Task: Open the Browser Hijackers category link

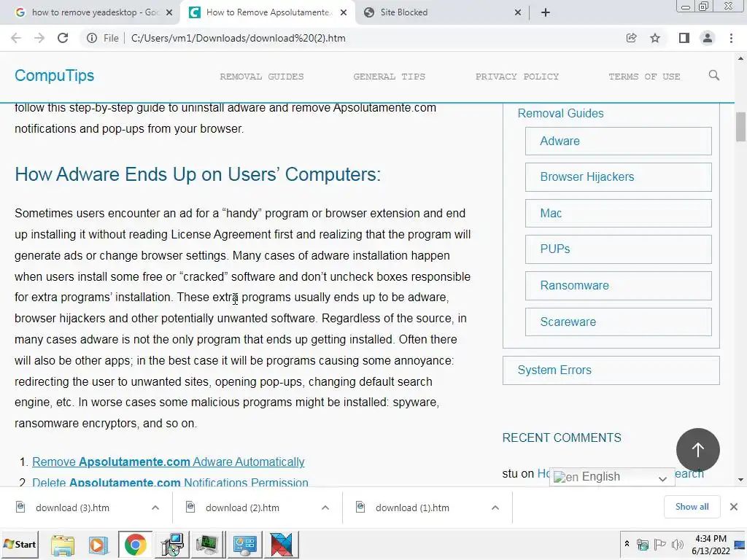Action: pyautogui.click(x=619, y=176)
